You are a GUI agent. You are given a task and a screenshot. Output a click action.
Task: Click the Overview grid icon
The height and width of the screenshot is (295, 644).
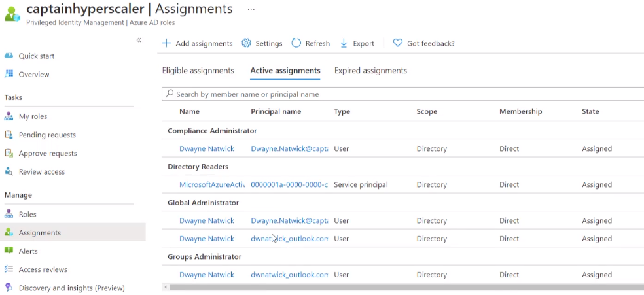click(9, 74)
